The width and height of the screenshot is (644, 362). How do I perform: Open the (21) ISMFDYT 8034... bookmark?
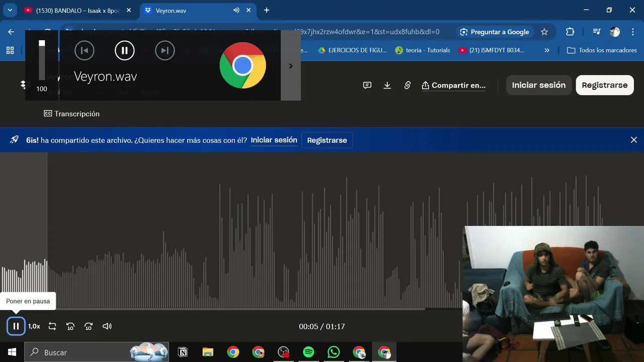point(492,50)
